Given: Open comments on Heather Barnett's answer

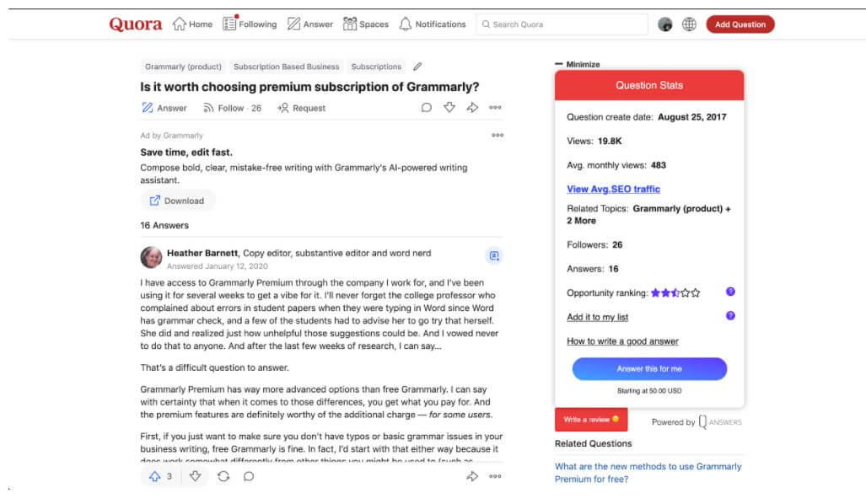Looking at the screenshot, I should point(247,476).
